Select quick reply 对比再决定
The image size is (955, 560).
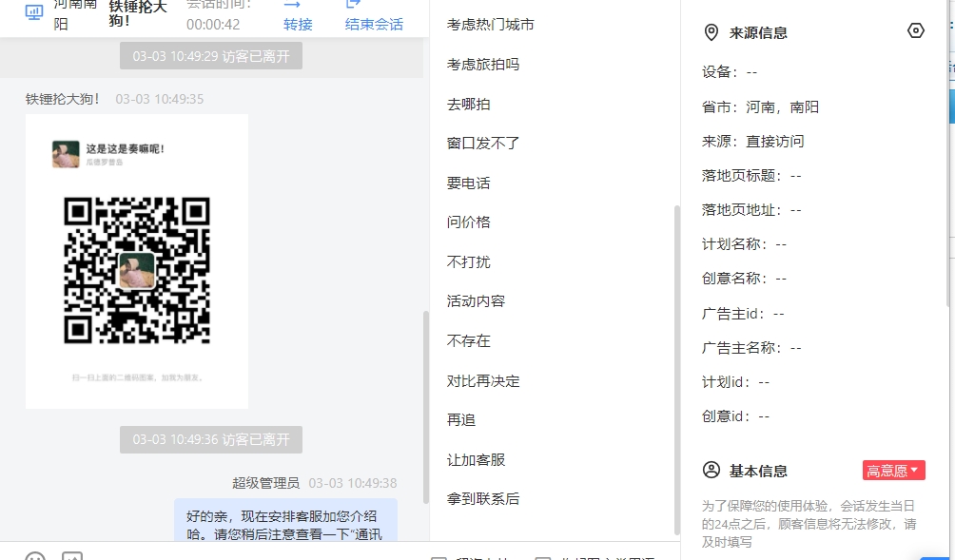point(483,381)
